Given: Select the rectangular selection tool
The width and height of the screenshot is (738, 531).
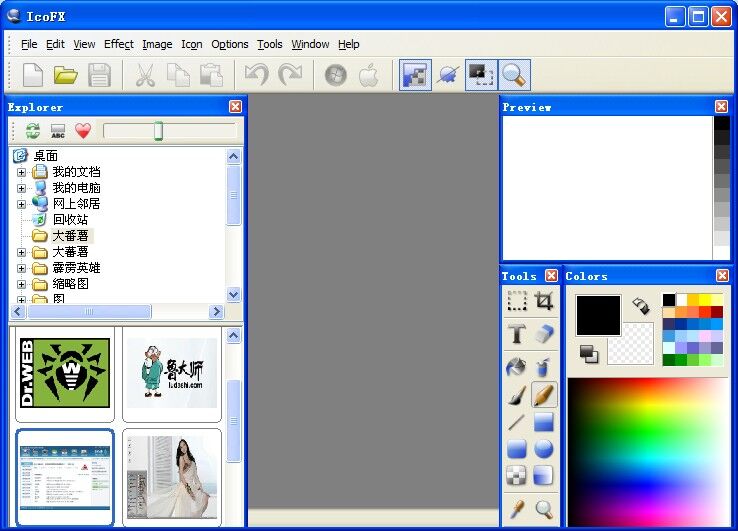Looking at the screenshot, I should (x=517, y=301).
